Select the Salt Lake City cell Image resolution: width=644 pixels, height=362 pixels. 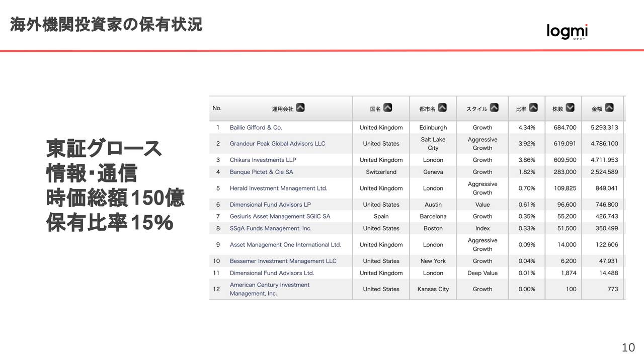pyautogui.click(x=433, y=144)
